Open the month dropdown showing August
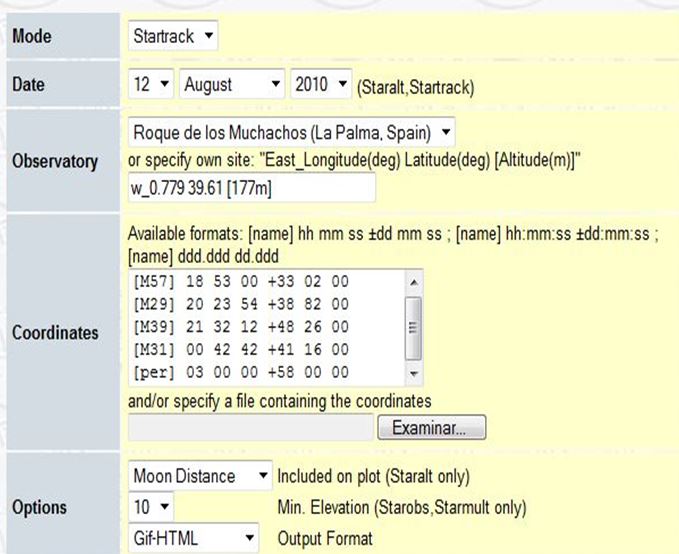Image resolution: width=679 pixels, height=554 pixels. 231,85
